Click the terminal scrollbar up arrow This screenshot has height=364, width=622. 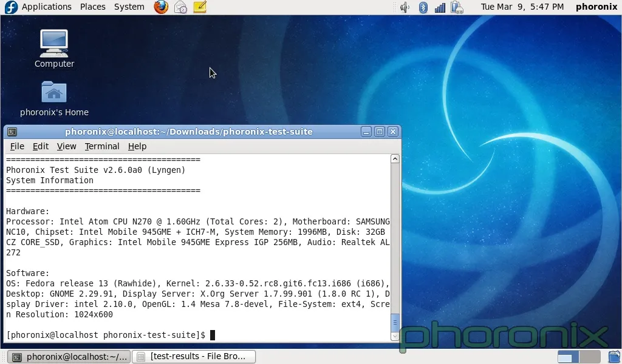click(x=395, y=159)
